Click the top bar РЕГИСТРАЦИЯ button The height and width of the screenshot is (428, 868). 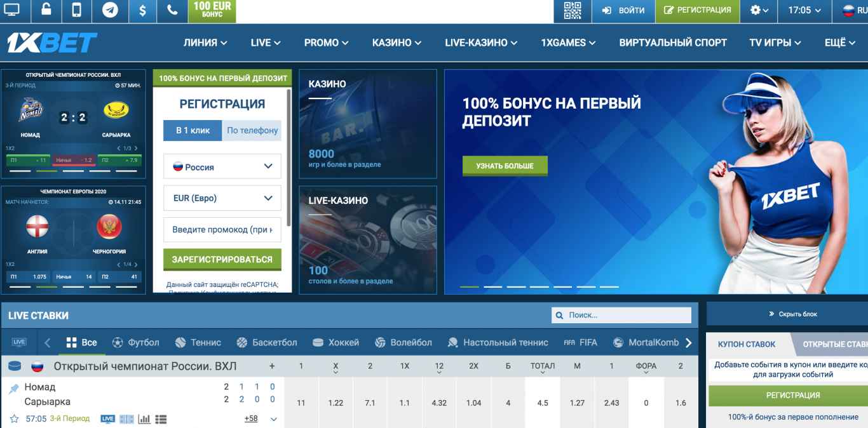[x=697, y=10]
